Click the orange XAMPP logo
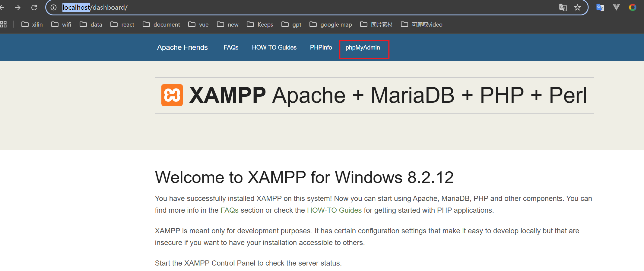The image size is (644, 271). pos(172,95)
